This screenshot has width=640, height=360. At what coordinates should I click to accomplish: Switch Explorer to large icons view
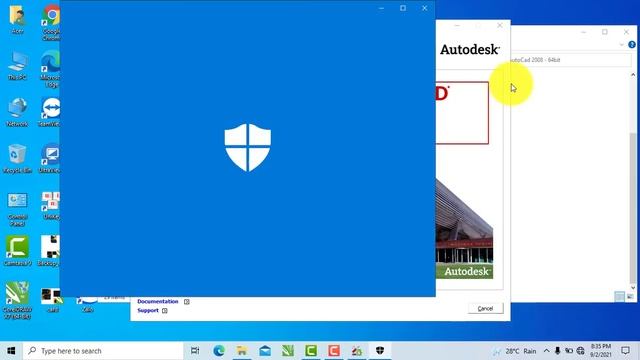coord(630,297)
